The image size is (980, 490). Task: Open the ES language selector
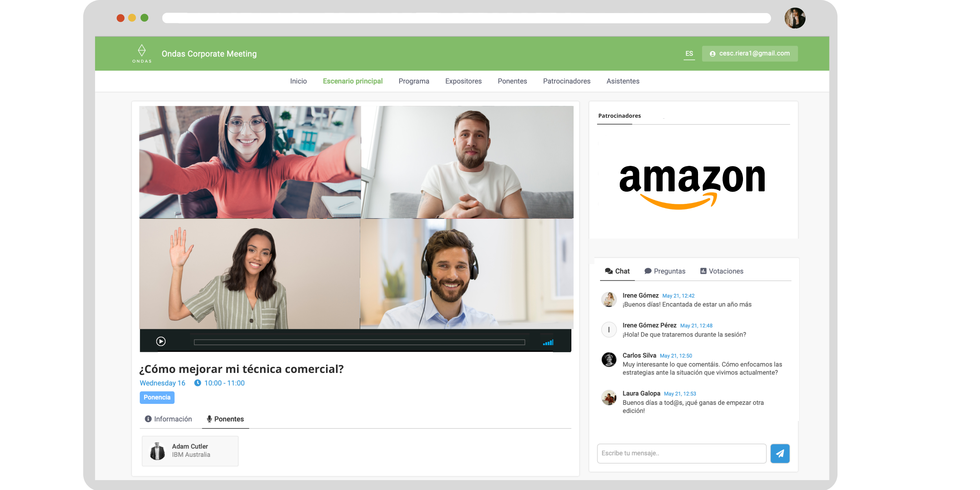tap(689, 54)
